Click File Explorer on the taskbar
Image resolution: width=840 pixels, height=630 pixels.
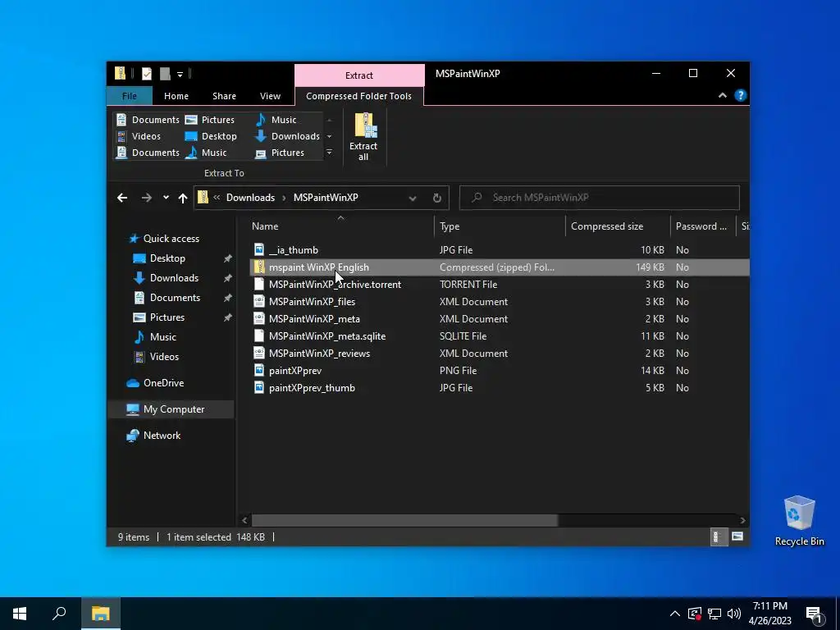pyautogui.click(x=100, y=614)
